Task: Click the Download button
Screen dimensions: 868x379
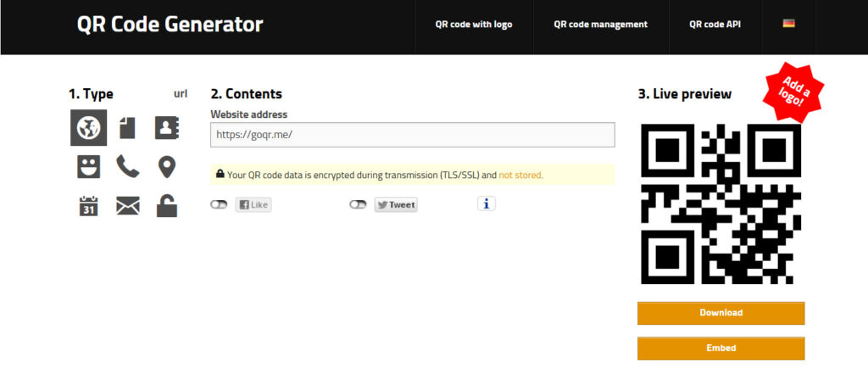Action: tap(721, 313)
